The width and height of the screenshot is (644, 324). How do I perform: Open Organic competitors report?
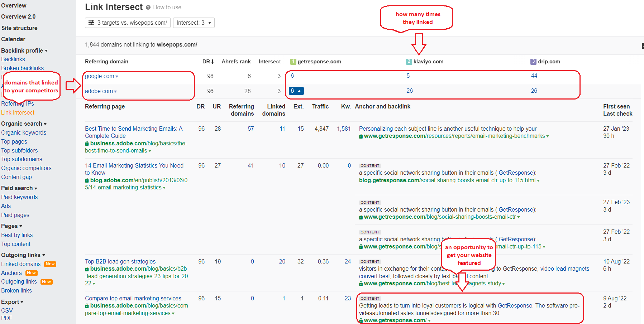(x=26, y=168)
